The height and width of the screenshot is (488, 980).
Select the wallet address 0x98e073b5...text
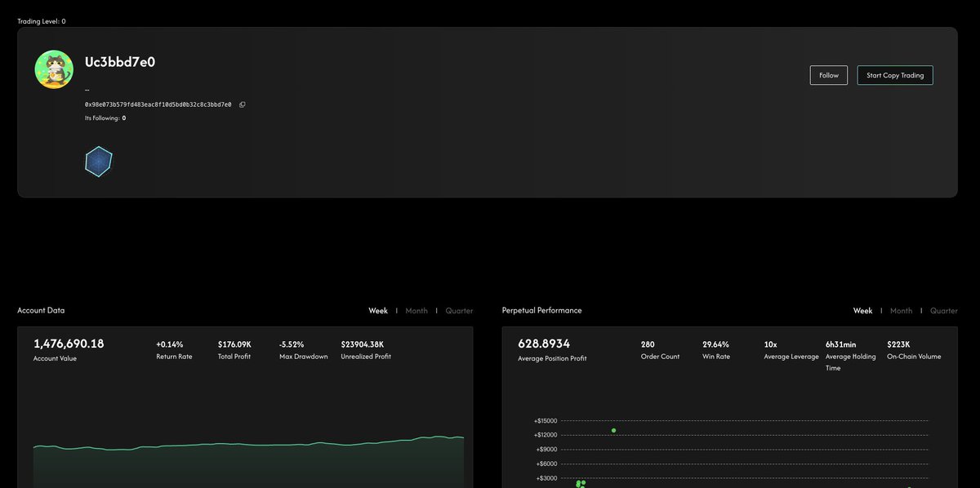(158, 104)
